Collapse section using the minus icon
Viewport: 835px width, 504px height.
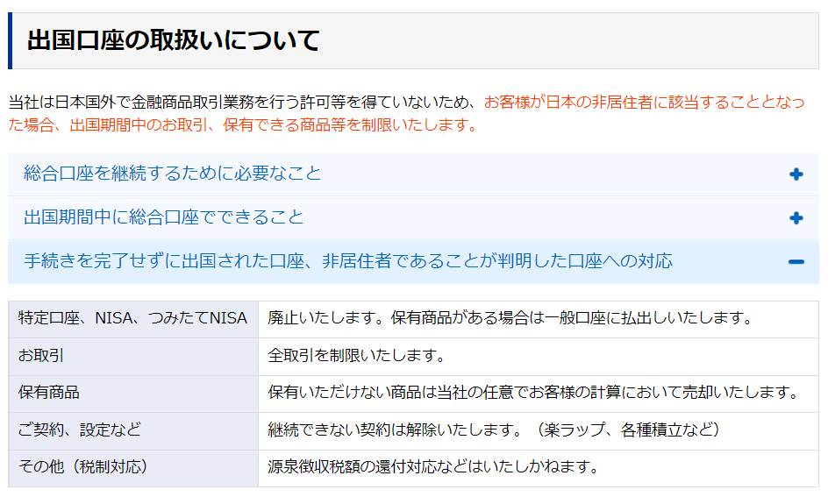796,262
